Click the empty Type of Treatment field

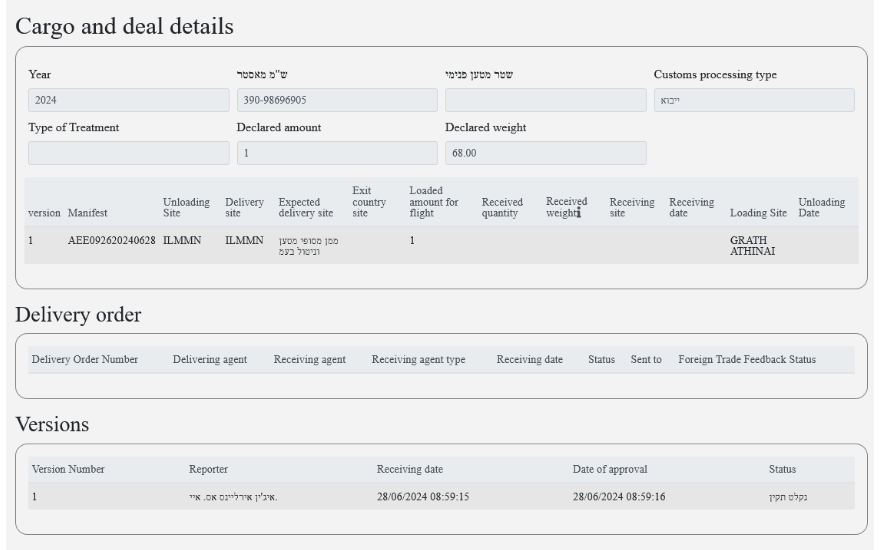click(x=128, y=153)
